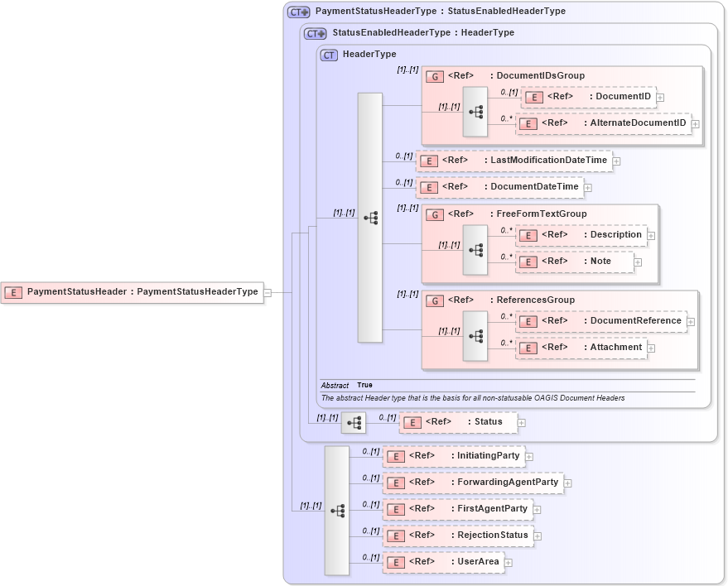This screenshot has width=728, height=586.
Task: Click the Abstract True property row
Action: coord(348,385)
